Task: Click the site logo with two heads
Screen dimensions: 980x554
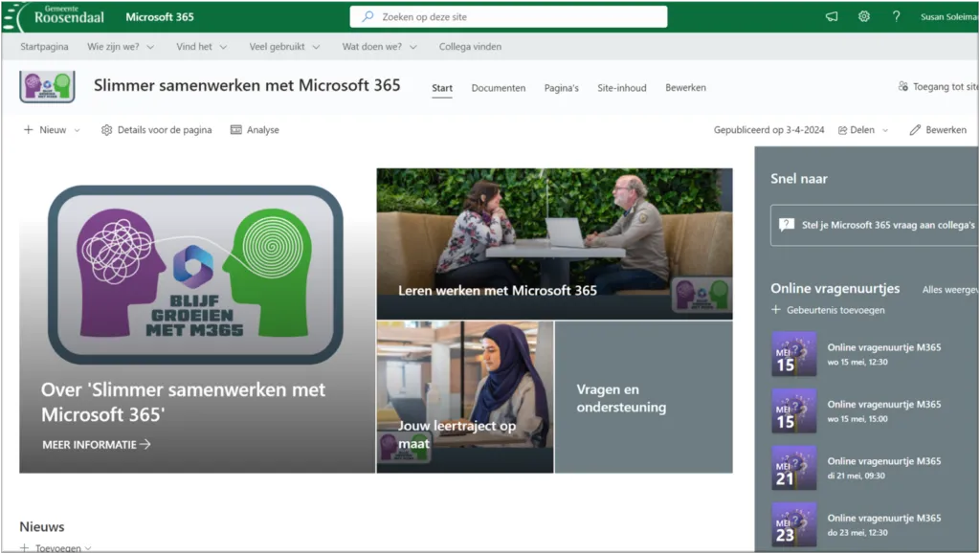Action: (48, 87)
